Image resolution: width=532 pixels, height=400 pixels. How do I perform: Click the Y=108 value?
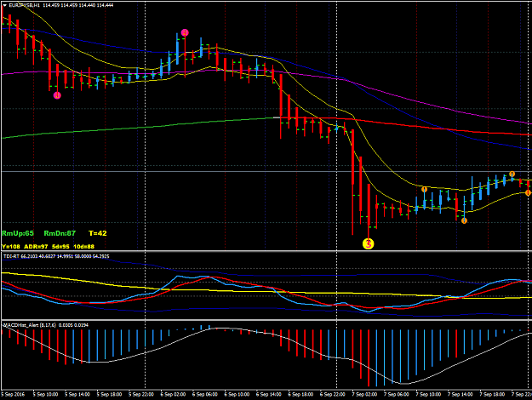[x=11, y=247]
